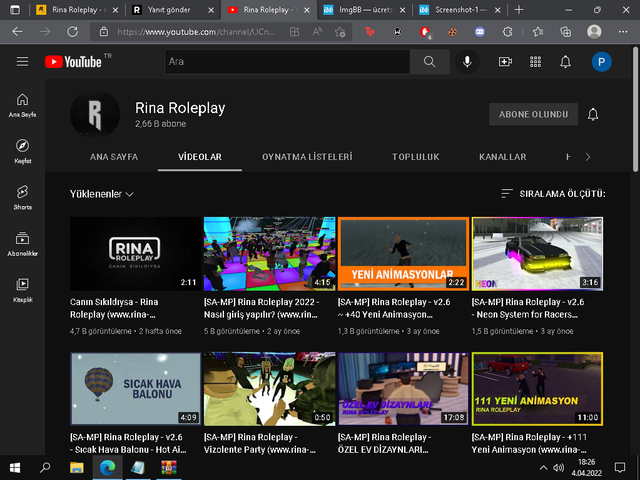Open the YENİ ANİMASYONLAR thumbnail
The image size is (640, 480).
[x=403, y=253]
